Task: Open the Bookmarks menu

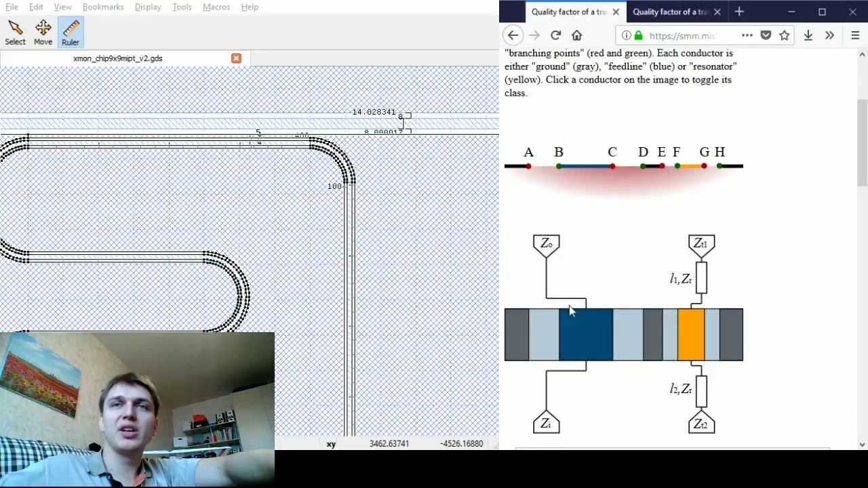Action: (x=103, y=7)
